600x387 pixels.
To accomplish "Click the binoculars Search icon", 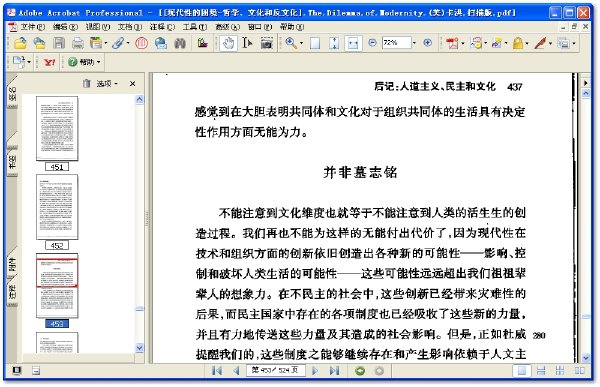I will coord(180,43).
